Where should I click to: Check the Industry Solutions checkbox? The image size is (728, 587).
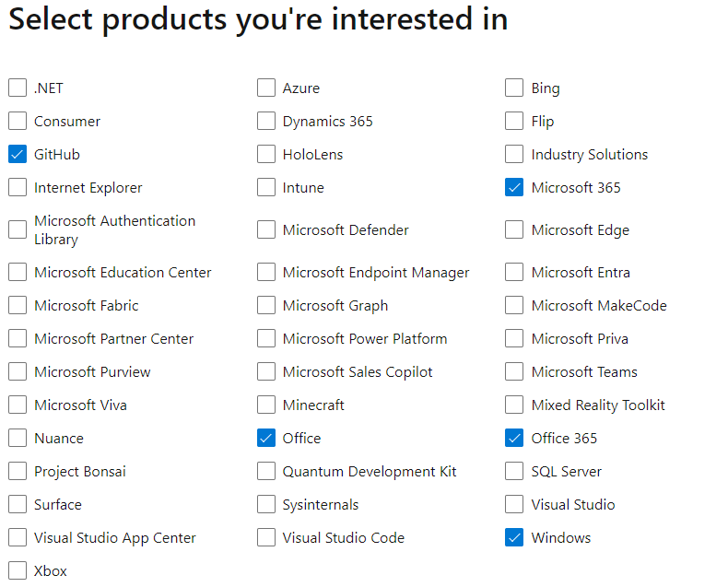click(514, 154)
